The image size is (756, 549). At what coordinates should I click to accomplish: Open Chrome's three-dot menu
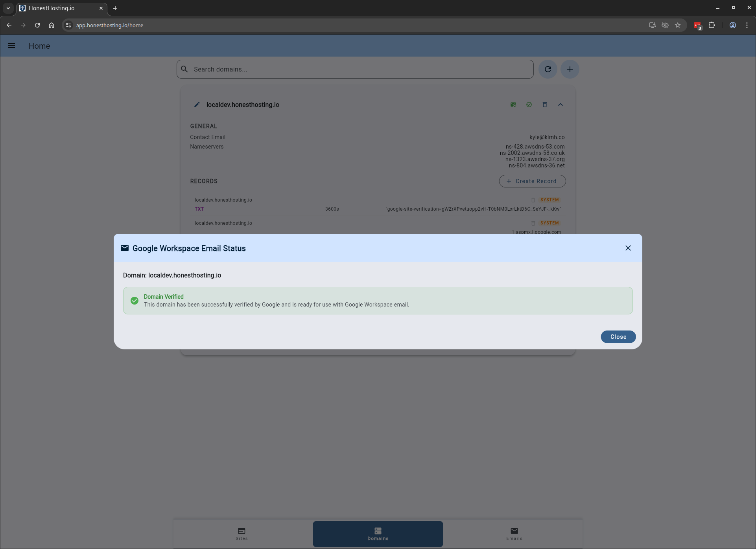pos(747,25)
